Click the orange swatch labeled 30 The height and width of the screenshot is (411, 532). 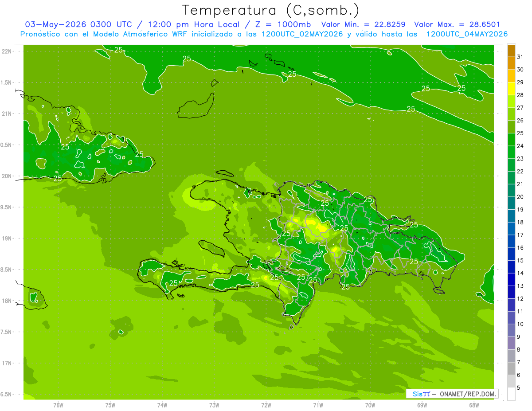[511, 63]
